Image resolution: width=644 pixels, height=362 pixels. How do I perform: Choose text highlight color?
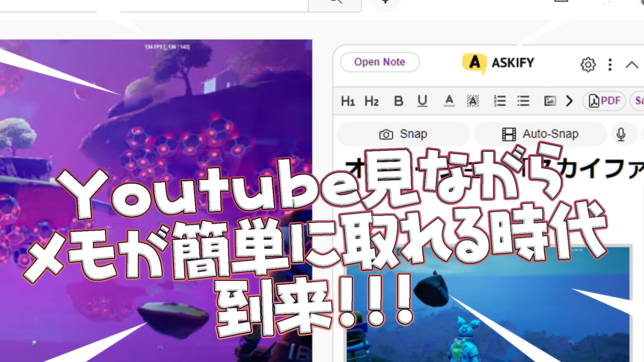coord(473,101)
